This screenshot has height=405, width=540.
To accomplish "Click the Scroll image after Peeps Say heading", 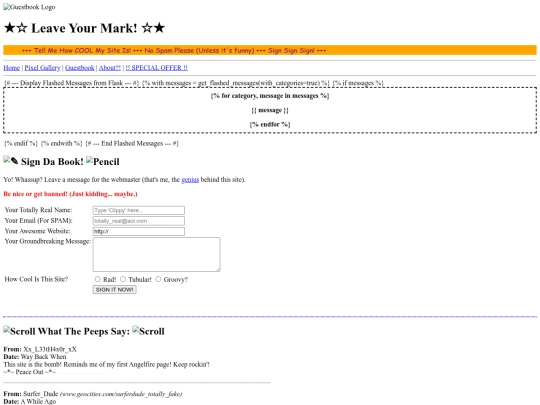I will pos(148,331).
